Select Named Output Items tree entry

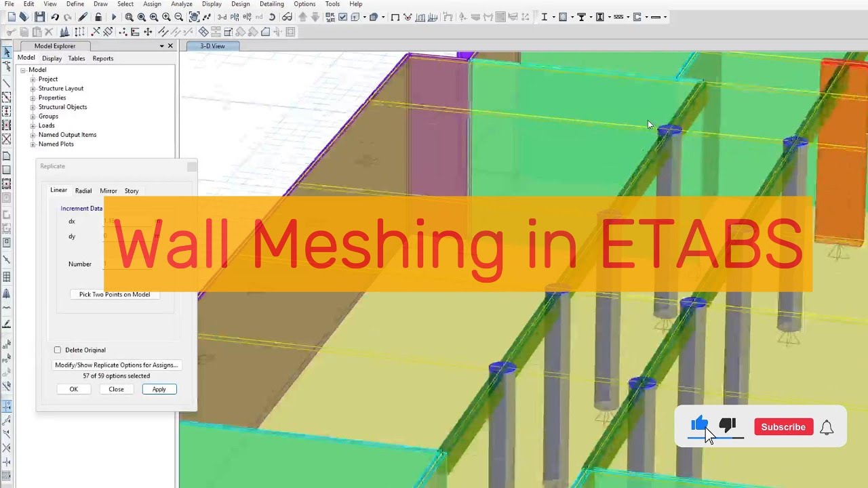67,135
